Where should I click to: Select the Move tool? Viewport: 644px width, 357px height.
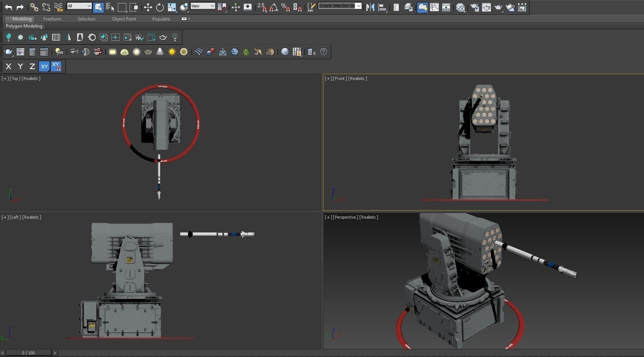coord(148,7)
